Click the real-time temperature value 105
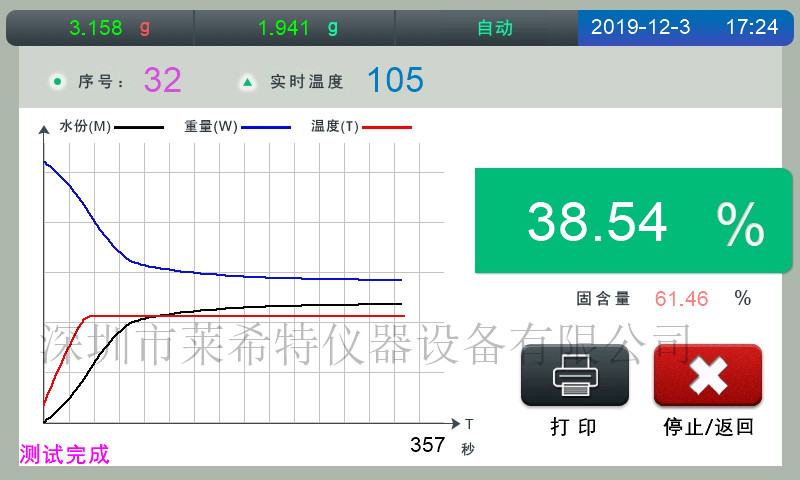 395,80
